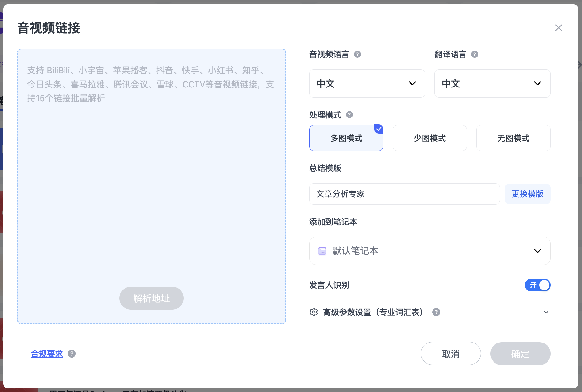Screen dimensions: 582x392
Task: Open the 音视频语言 dropdown
Action: click(367, 83)
